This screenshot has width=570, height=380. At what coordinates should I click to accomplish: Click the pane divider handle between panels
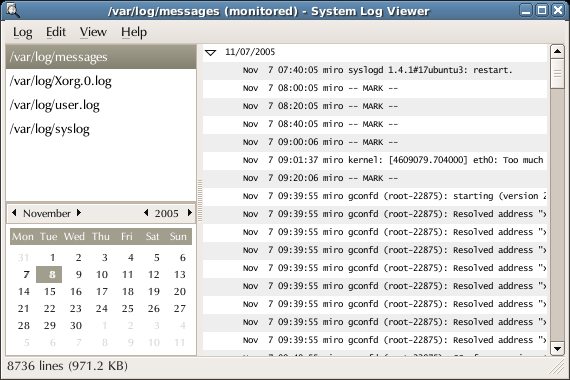[x=200, y=200]
